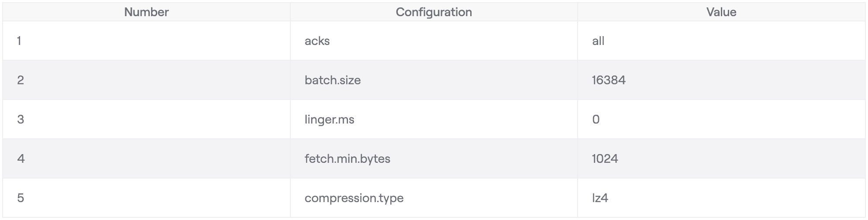
Task: Click divider between Configuration and Value headers
Action: click(x=578, y=12)
